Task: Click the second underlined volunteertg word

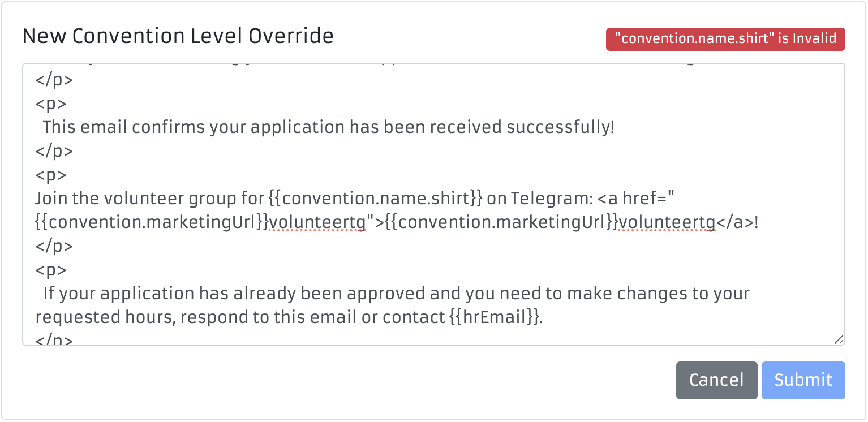Action: coord(667,223)
